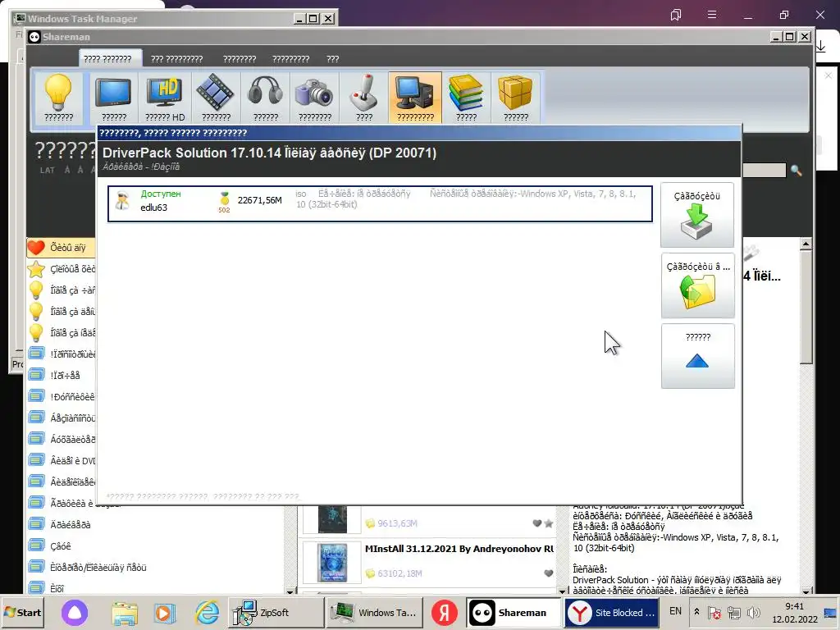Switch to Site Blocked browser taskbar button
The height and width of the screenshot is (630, 840).
pos(612,612)
